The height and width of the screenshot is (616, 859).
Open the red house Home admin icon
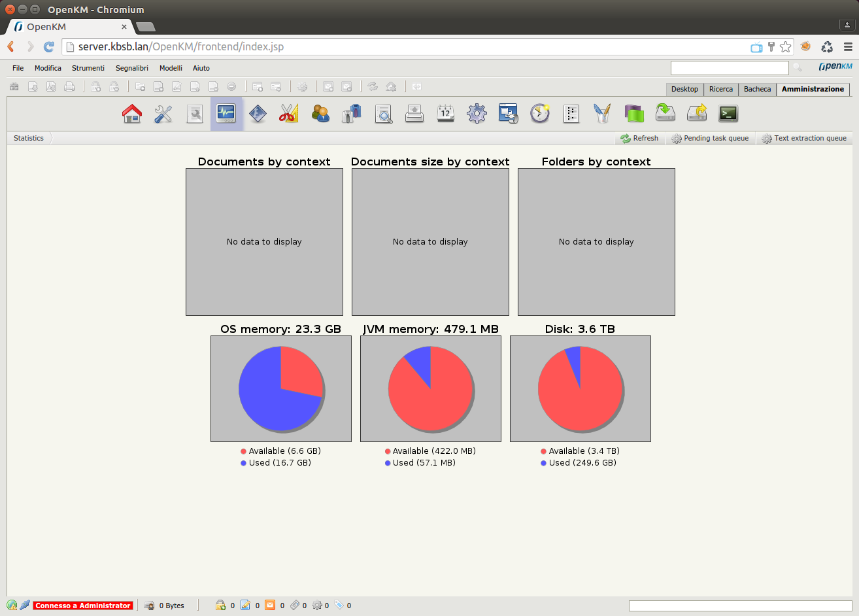click(x=132, y=114)
